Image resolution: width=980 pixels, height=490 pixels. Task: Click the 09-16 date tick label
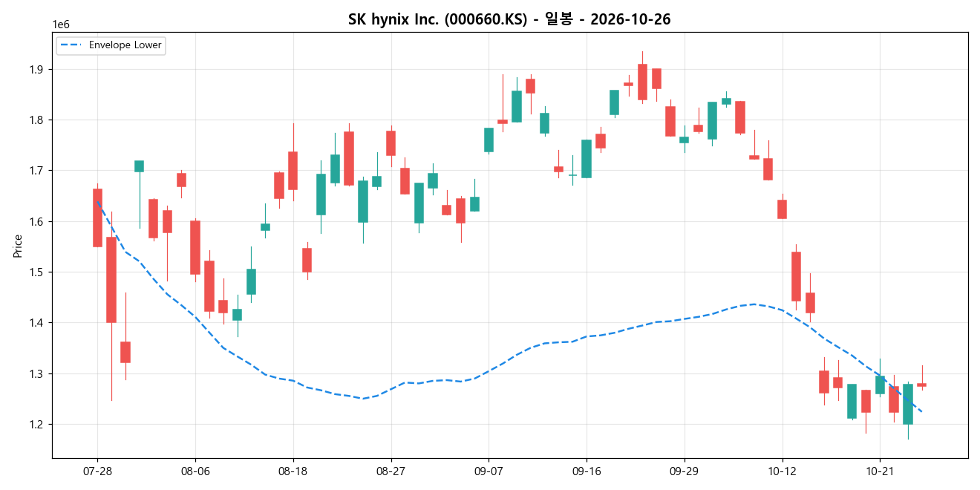(x=587, y=471)
